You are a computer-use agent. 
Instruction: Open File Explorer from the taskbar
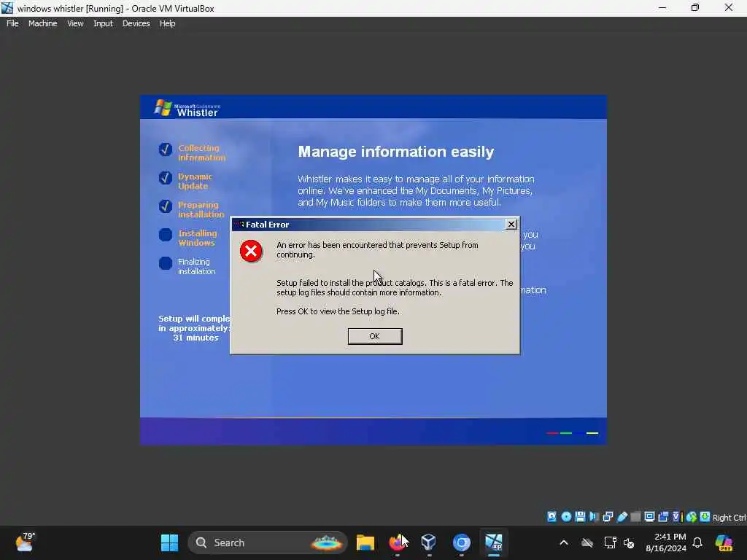point(365,542)
